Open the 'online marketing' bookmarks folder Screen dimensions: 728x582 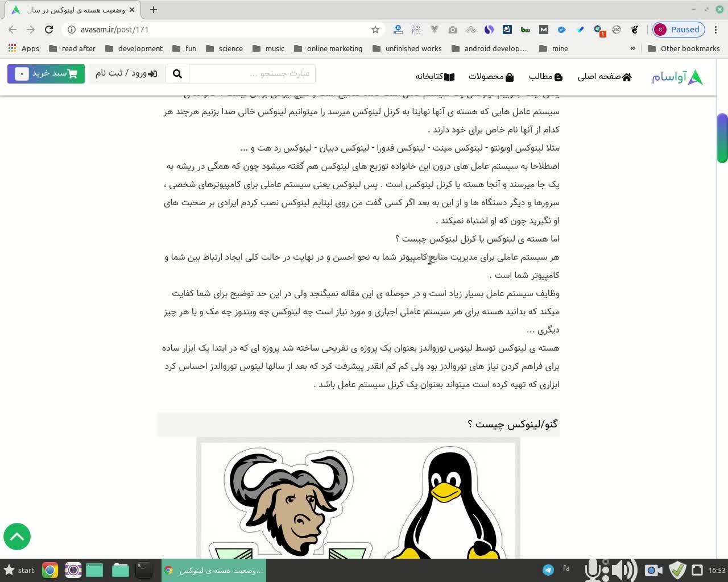pos(328,48)
